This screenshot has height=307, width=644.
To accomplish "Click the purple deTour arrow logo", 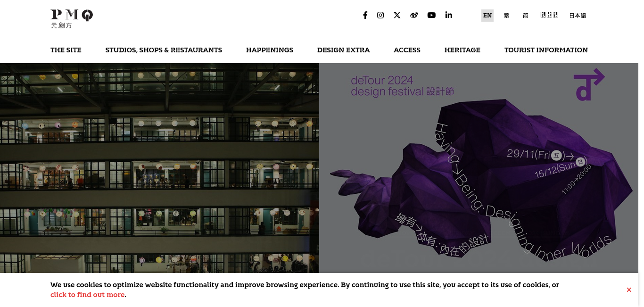I will [x=589, y=84].
